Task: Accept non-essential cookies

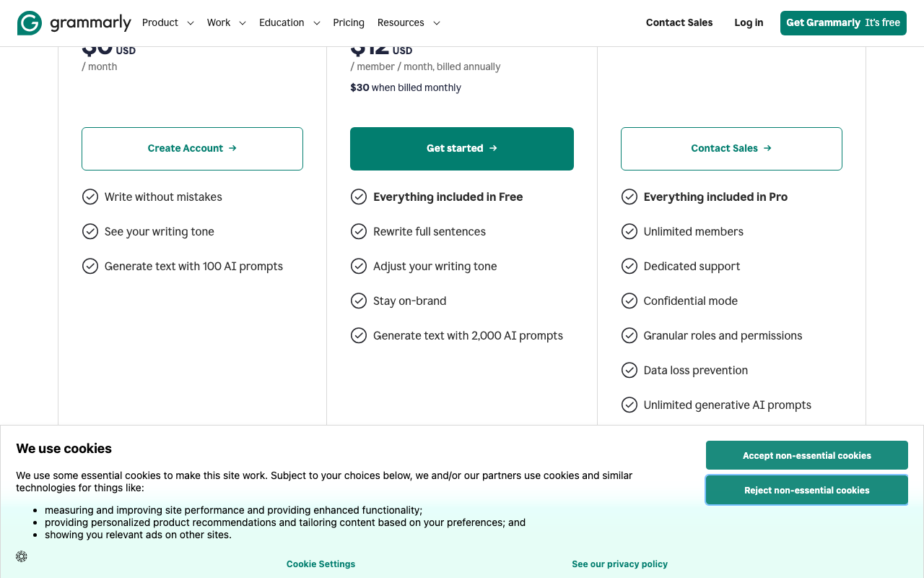Action: click(806, 455)
